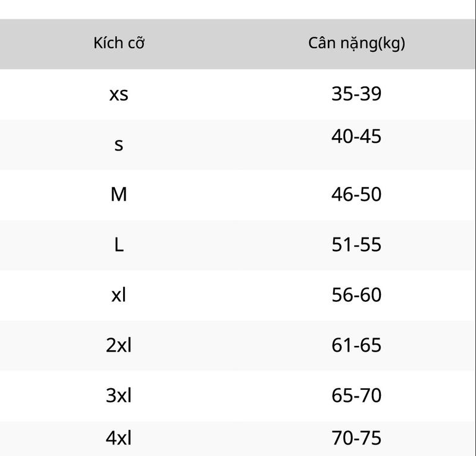Select the L size cell

[x=118, y=245]
